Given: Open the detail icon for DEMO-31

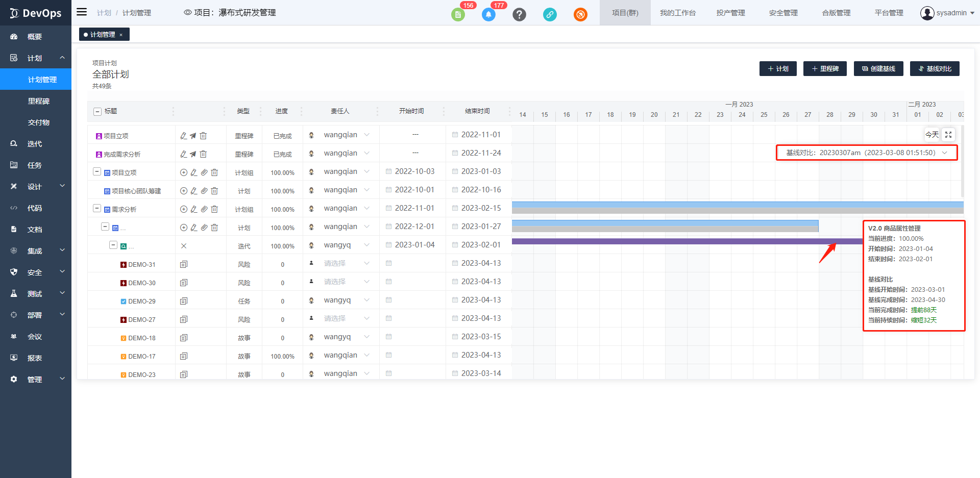Looking at the screenshot, I should tap(184, 264).
